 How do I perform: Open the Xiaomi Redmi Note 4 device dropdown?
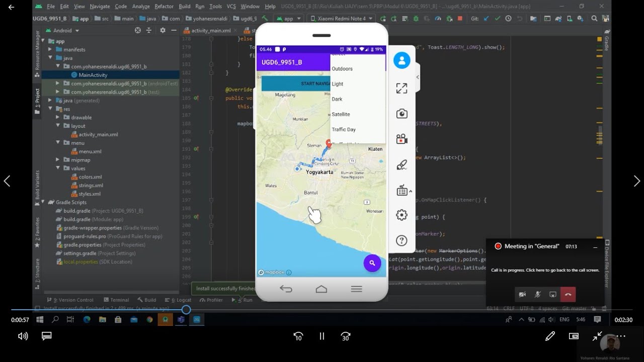(341, 19)
